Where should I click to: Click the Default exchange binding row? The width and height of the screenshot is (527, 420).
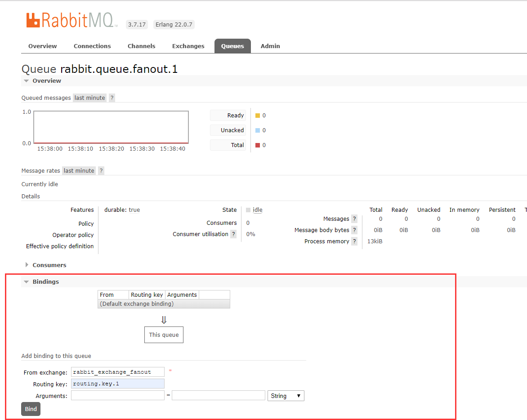pos(164,304)
